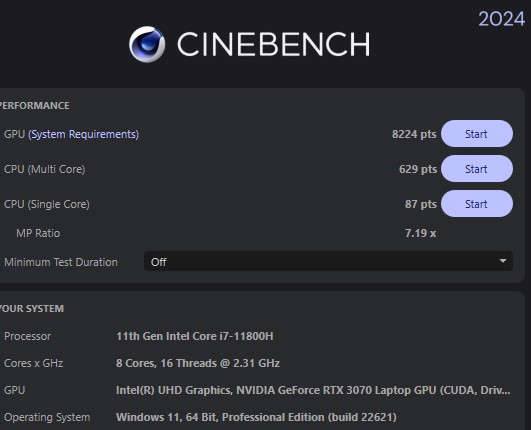Open the Minimum Test Duration dropdown
This screenshot has height=430, width=531.
[x=328, y=261]
